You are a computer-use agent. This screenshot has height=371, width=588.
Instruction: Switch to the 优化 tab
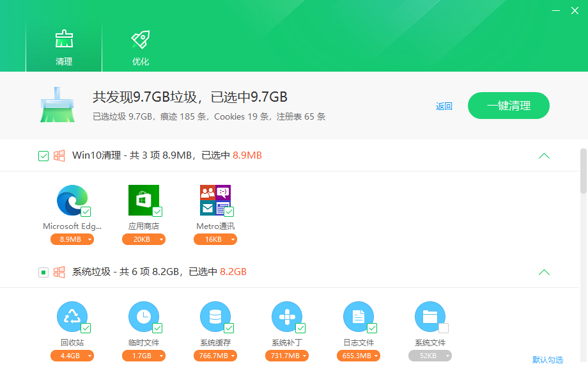tap(141, 47)
